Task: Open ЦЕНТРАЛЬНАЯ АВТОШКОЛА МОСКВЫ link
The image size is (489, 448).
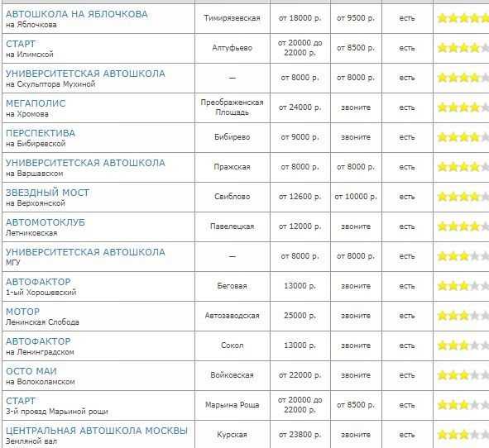Action: [97, 431]
